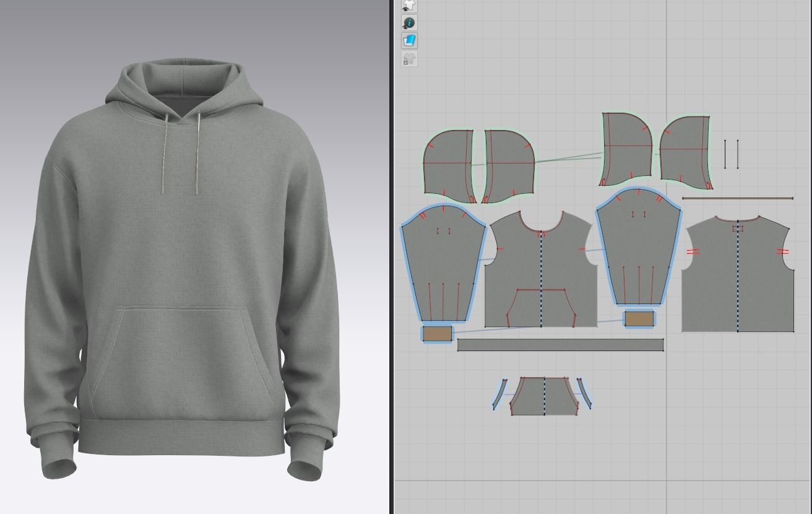Toggle the show 2D pattern eye-shirt icon

pyautogui.click(x=409, y=6)
